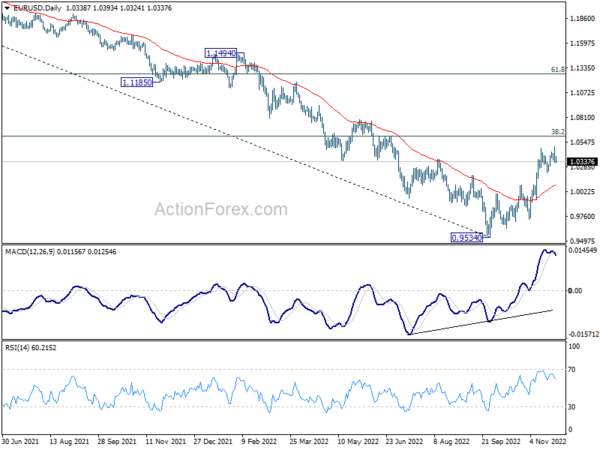Click the 61.8 Fibonacci level label

558,70
